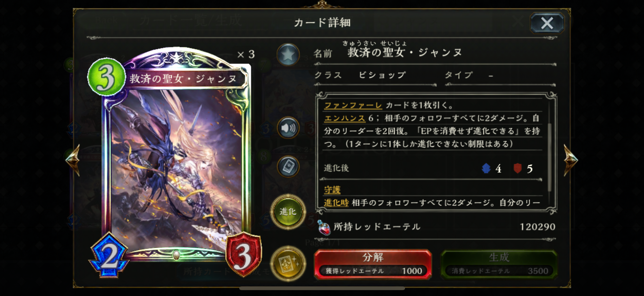The image size is (644, 296).
Task: Toggle the favorite star icon
Action: click(288, 54)
